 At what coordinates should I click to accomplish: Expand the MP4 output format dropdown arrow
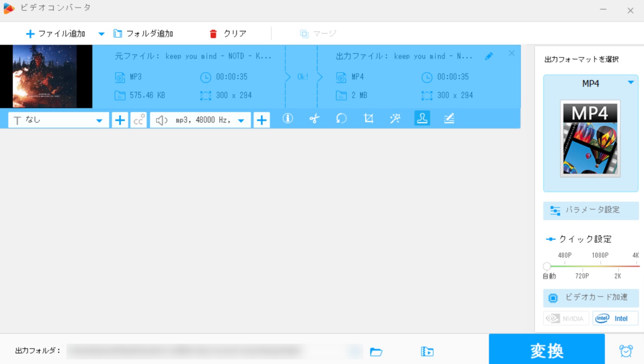[631, 83]
